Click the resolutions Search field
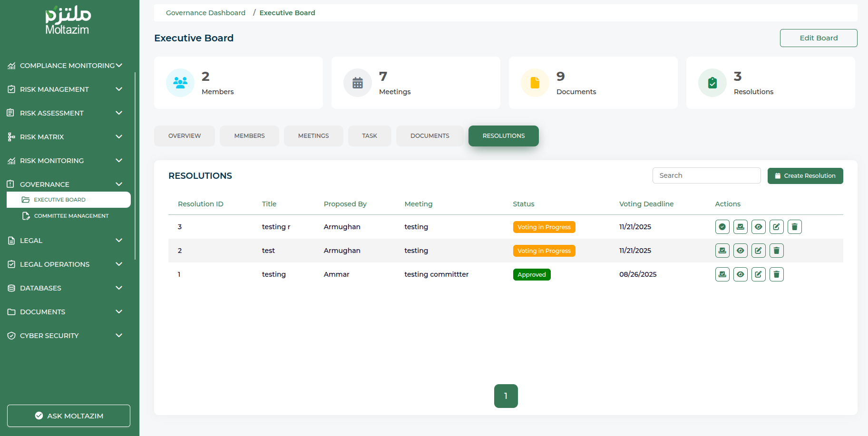868x436 pixels. tap(706, 175)
